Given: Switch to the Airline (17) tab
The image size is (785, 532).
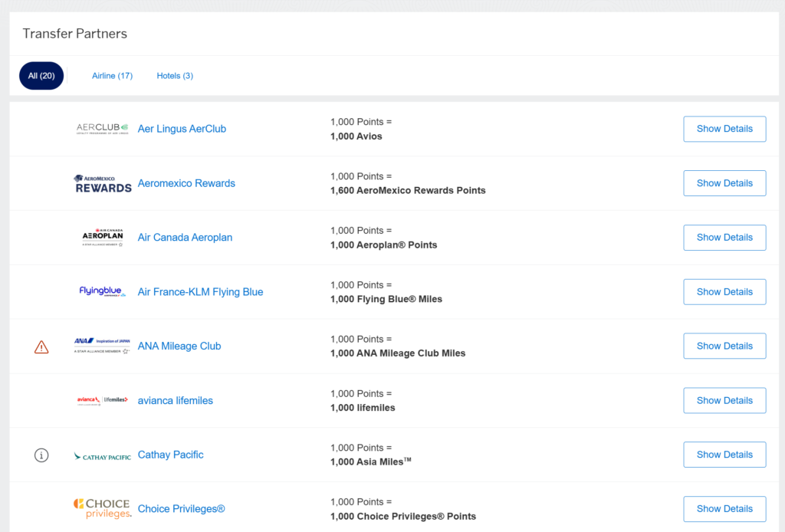Looking at the screenshot, I should click(x=112, y=76).
